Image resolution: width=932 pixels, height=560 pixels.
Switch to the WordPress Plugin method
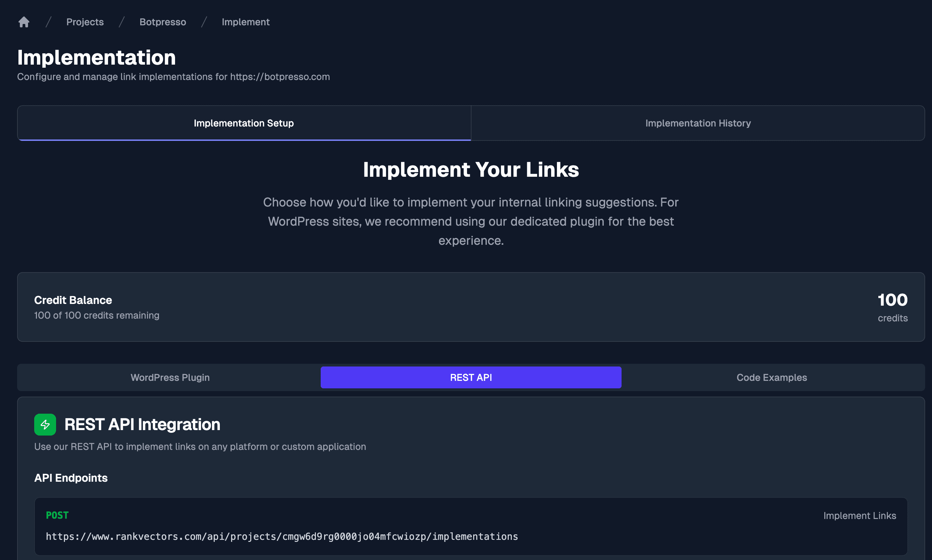170,377
